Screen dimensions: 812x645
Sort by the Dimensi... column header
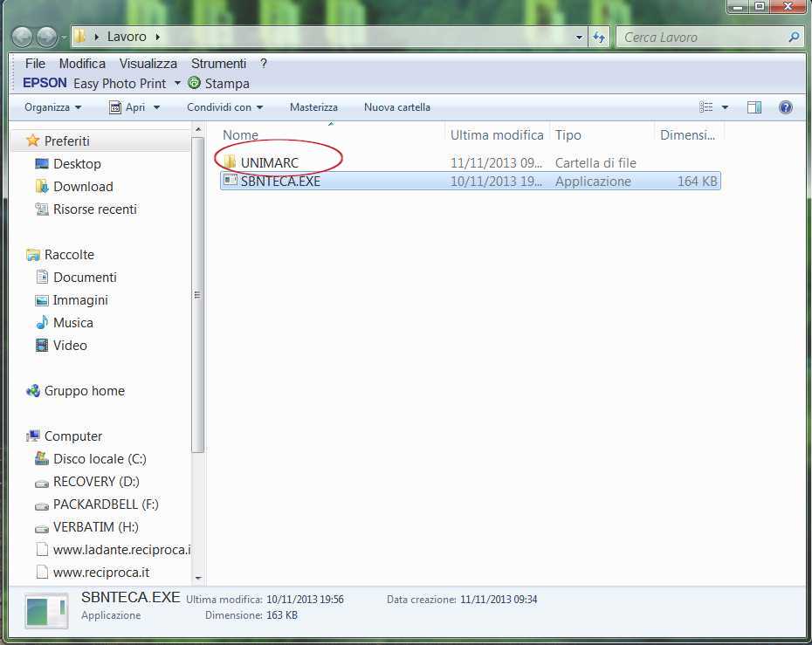tap(689, 134)
